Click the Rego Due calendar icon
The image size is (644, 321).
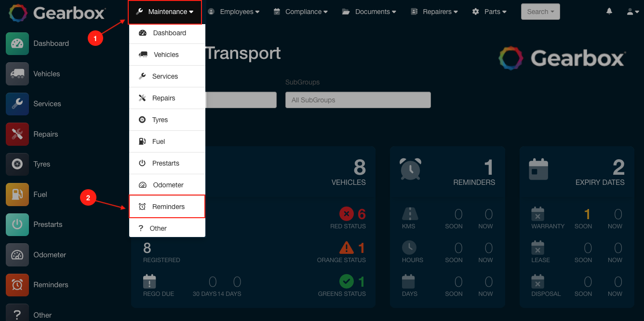tap(149, 281)
